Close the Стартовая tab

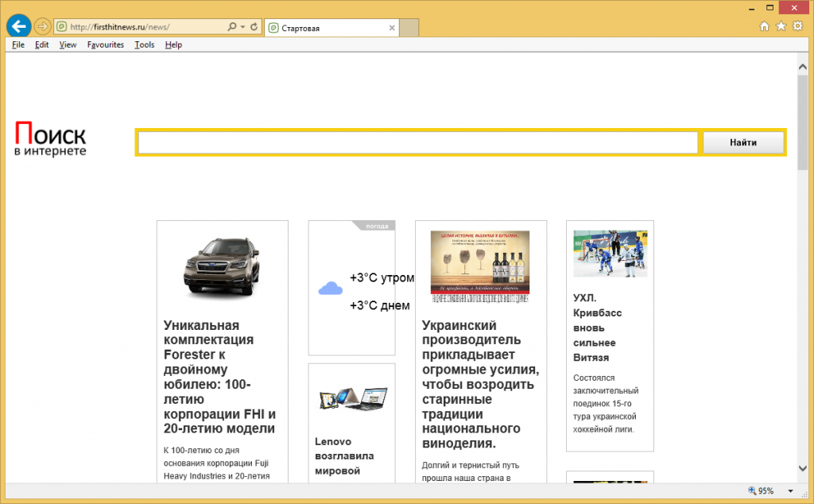(x=392, y=28)
